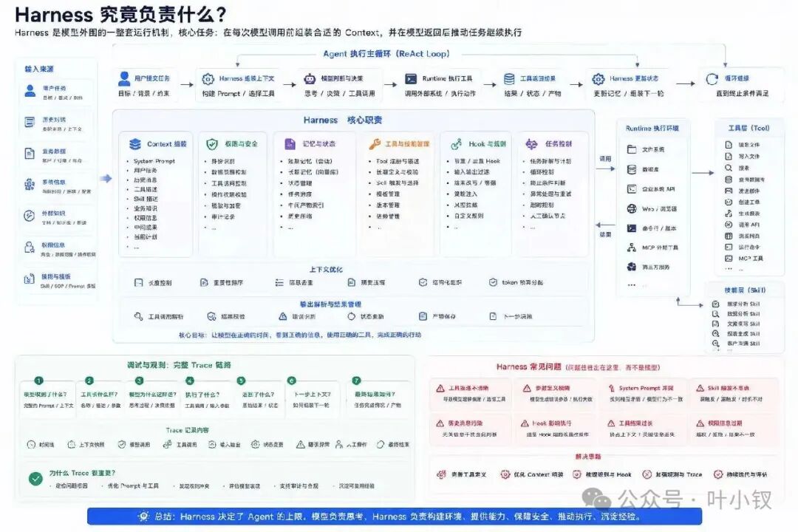Click the purple document icon beside 记忆与状态
This screenshot has height=532, width=798.
(290, 144)
